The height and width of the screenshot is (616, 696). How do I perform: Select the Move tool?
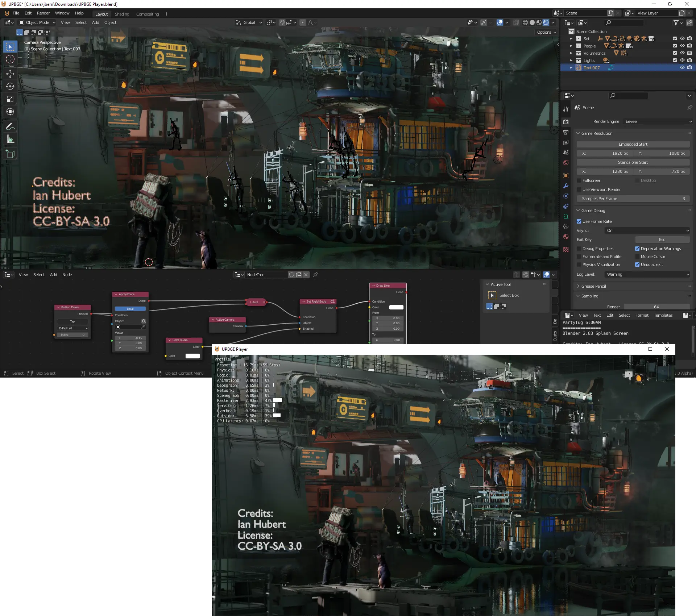[10, 74]
